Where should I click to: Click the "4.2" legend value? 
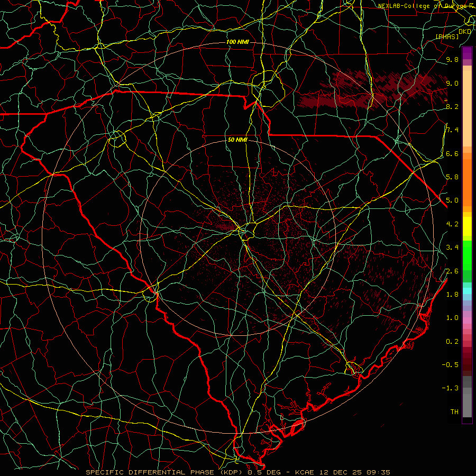(x=452, y=224)
